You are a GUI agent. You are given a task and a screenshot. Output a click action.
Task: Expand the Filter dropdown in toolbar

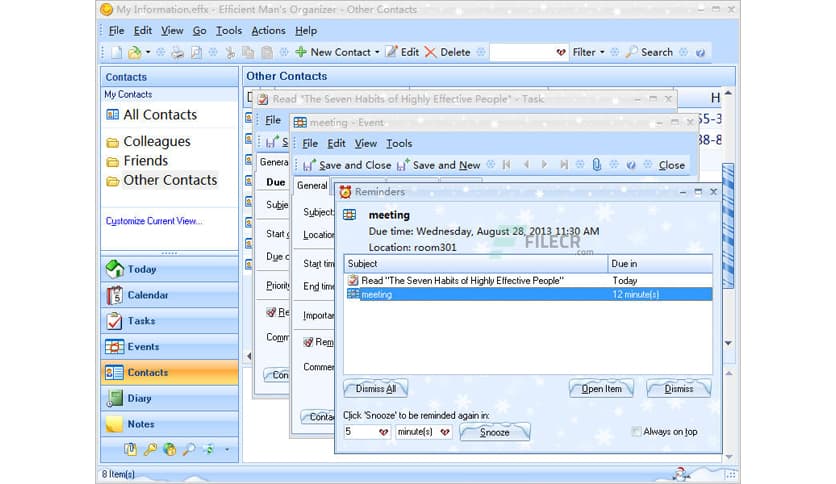point(588,52)
